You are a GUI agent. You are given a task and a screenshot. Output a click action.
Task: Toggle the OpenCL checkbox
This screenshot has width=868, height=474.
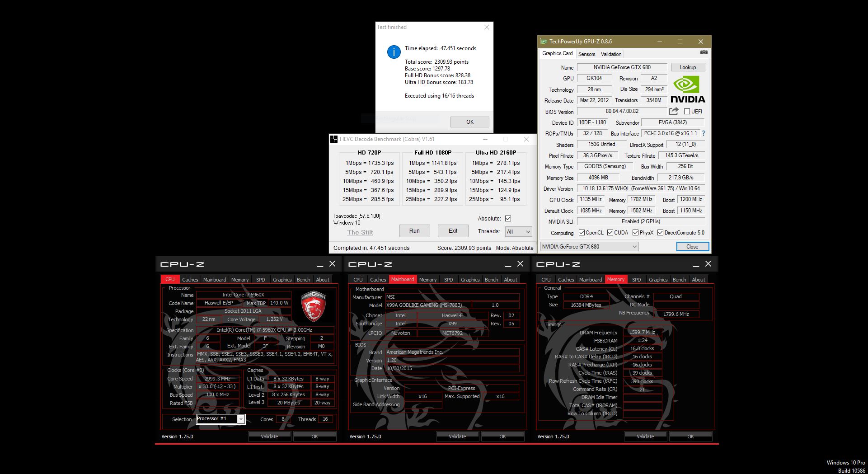582,233
